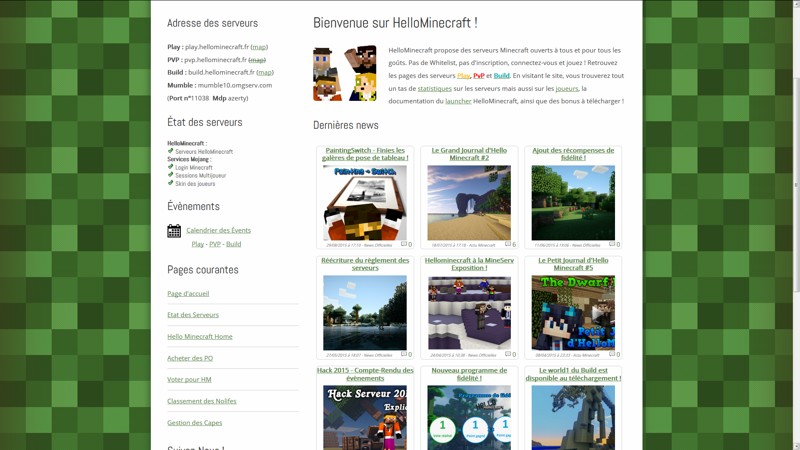Open the map link for the PVP server
Image resolution: width=800 pixels, height=450 pixels.
click(x=257, y=60)
